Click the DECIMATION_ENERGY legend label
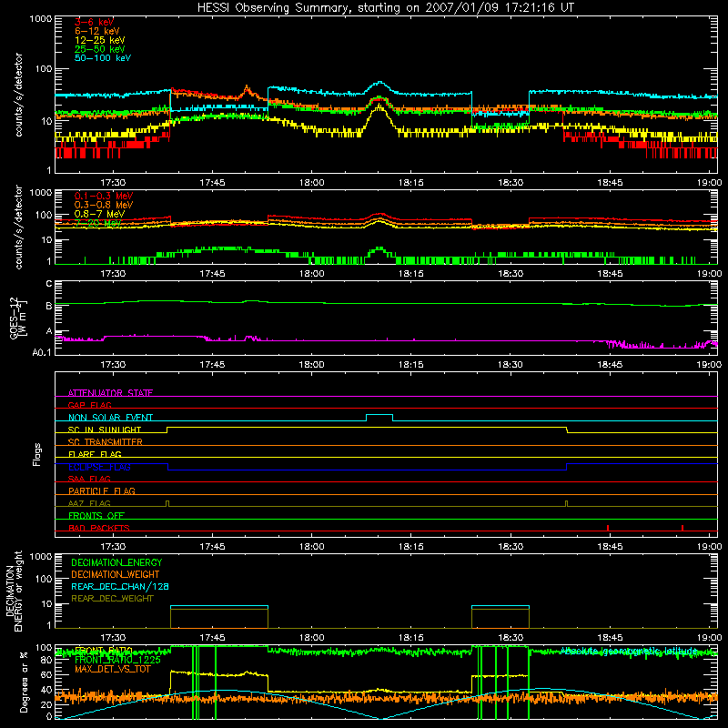This screenshot has width=728, height=728. 116,562
